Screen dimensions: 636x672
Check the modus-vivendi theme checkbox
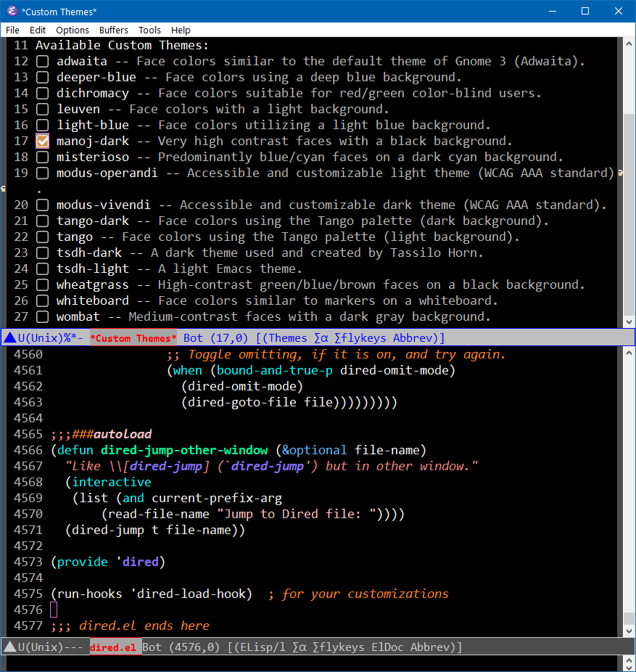pos(42,205)
